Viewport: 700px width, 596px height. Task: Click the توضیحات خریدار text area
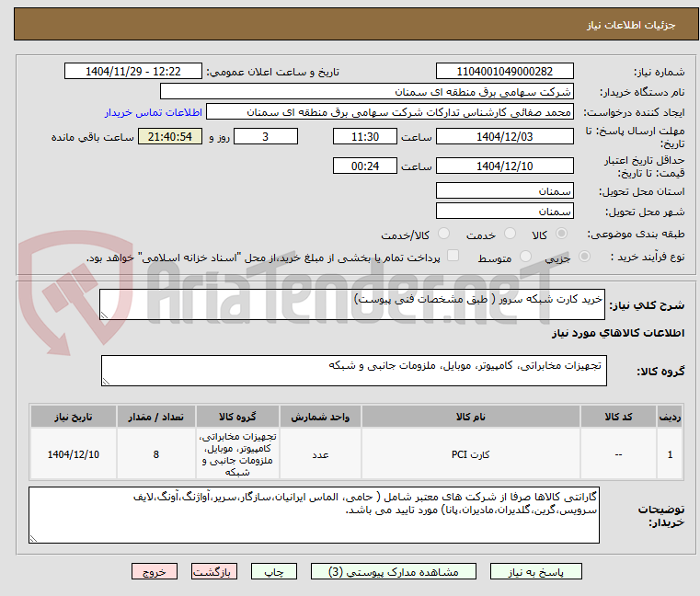click(314, 515)
